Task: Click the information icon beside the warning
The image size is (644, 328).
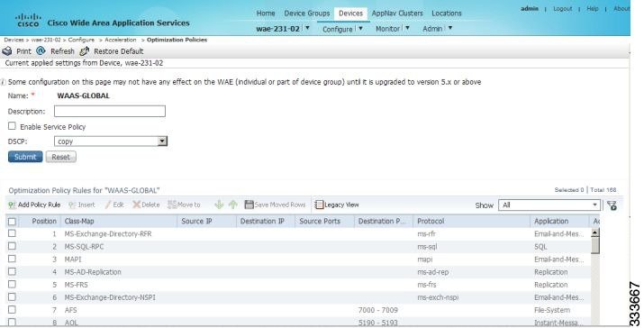Action: tap(3, 82)
